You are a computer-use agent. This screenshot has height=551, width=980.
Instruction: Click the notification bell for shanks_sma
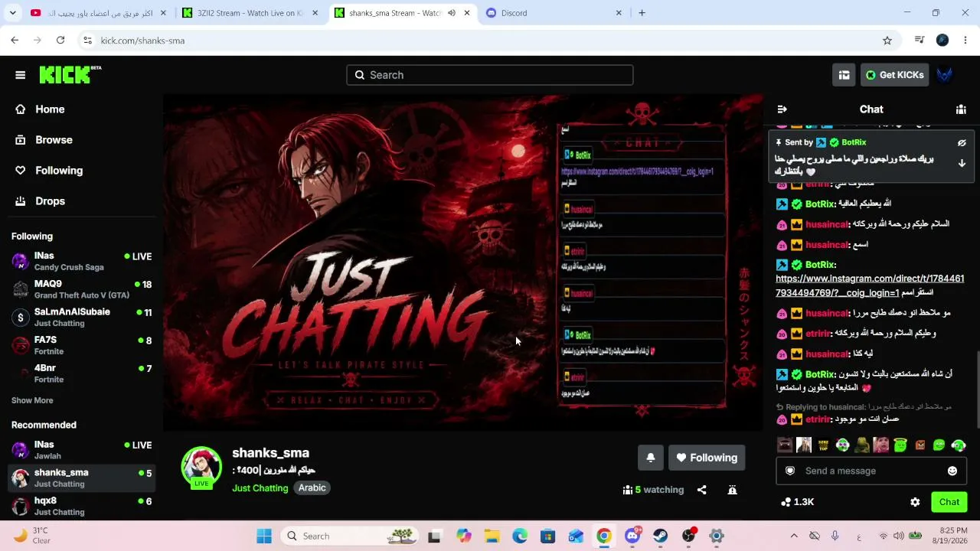pos(651,458)
